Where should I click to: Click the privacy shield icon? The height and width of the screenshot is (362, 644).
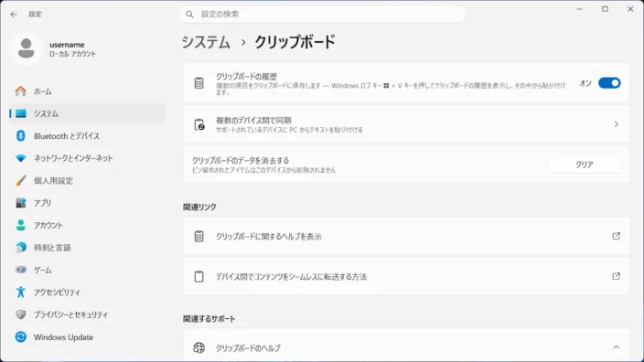point(20,314)
